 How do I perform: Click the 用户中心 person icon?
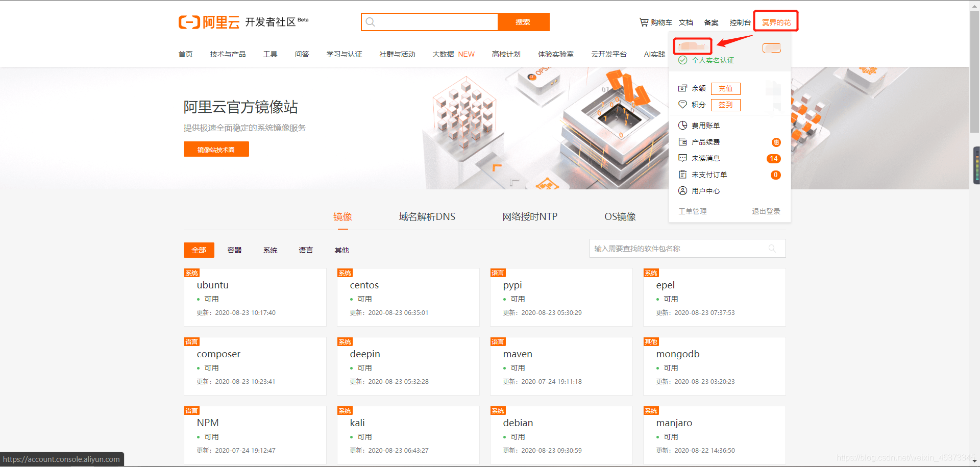[x=682, y=191]
